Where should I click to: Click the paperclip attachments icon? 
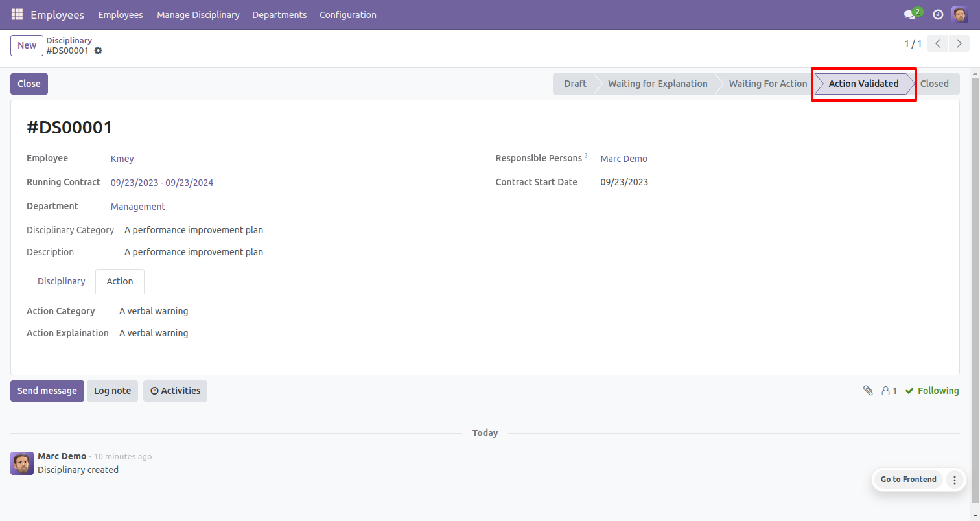pyautogui.click(x=868, y=391)
